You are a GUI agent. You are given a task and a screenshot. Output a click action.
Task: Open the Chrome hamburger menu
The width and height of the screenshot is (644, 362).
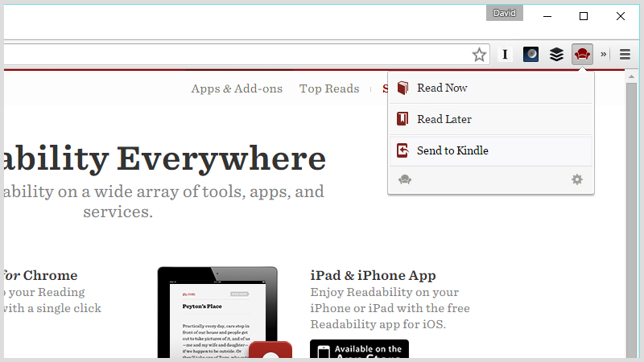[625, 54]
